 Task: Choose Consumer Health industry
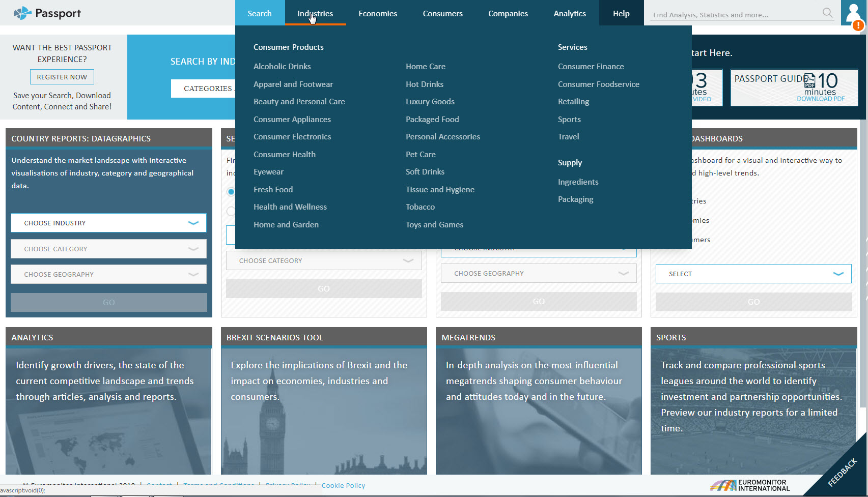285,155
